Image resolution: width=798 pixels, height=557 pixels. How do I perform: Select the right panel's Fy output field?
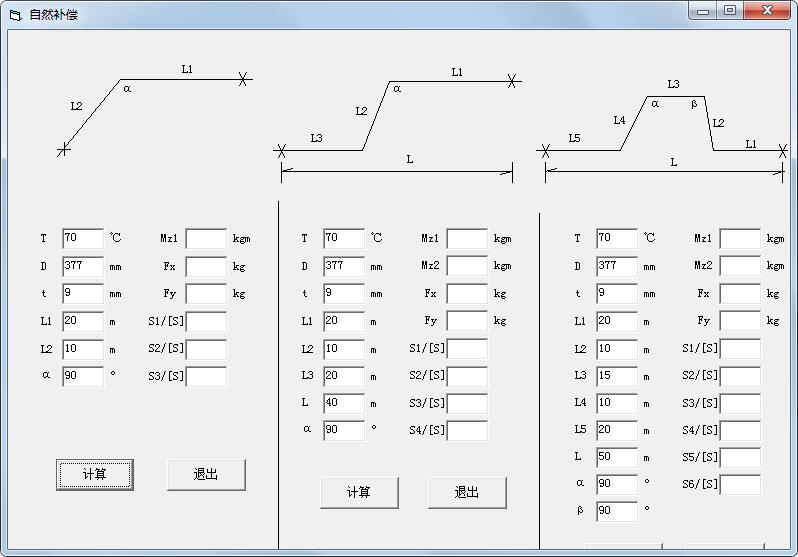coord(740,321)
